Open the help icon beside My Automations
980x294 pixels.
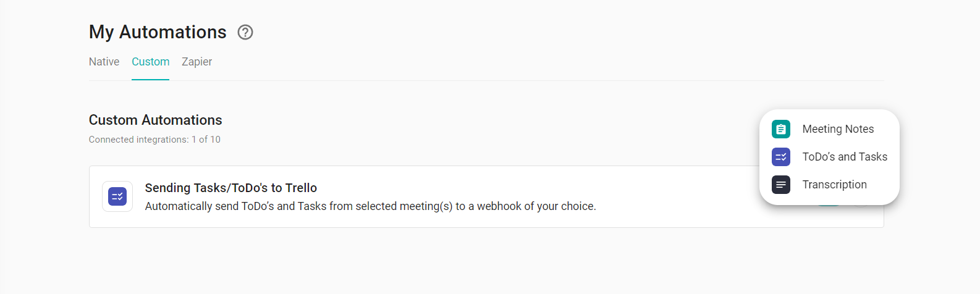pos(245,32)
